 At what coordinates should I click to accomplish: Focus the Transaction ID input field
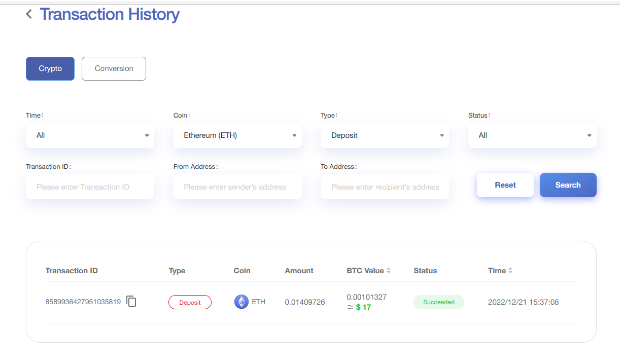pyautogui.click(x=90, y=187)
